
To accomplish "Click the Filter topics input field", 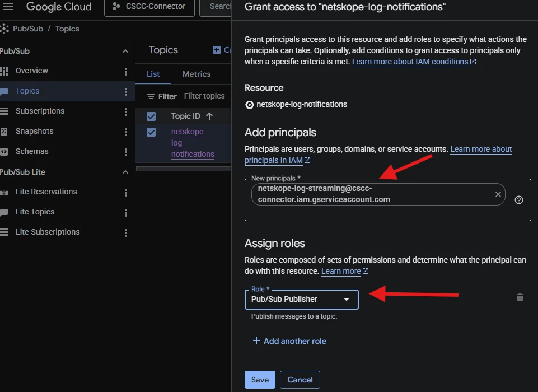I will click(204, 96).
